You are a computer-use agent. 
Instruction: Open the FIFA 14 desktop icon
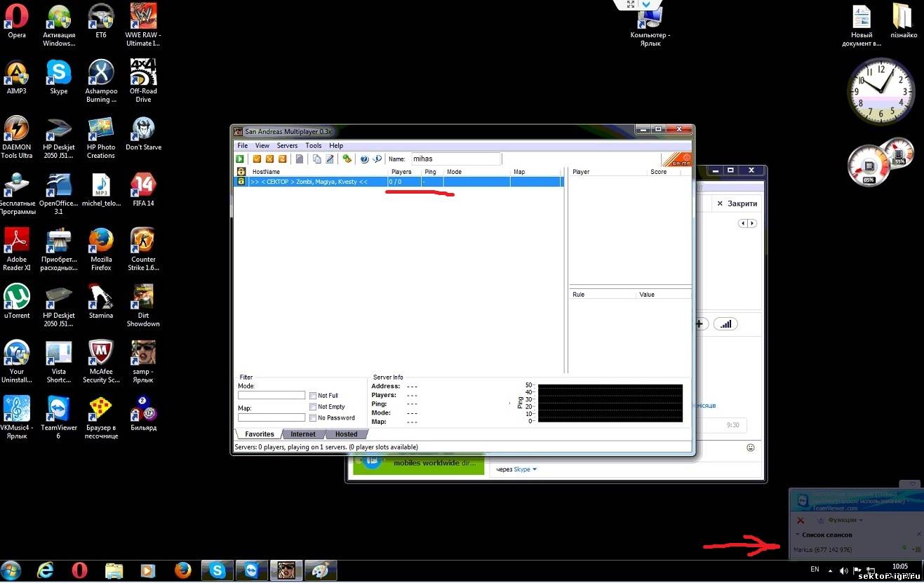click(143, 189)
